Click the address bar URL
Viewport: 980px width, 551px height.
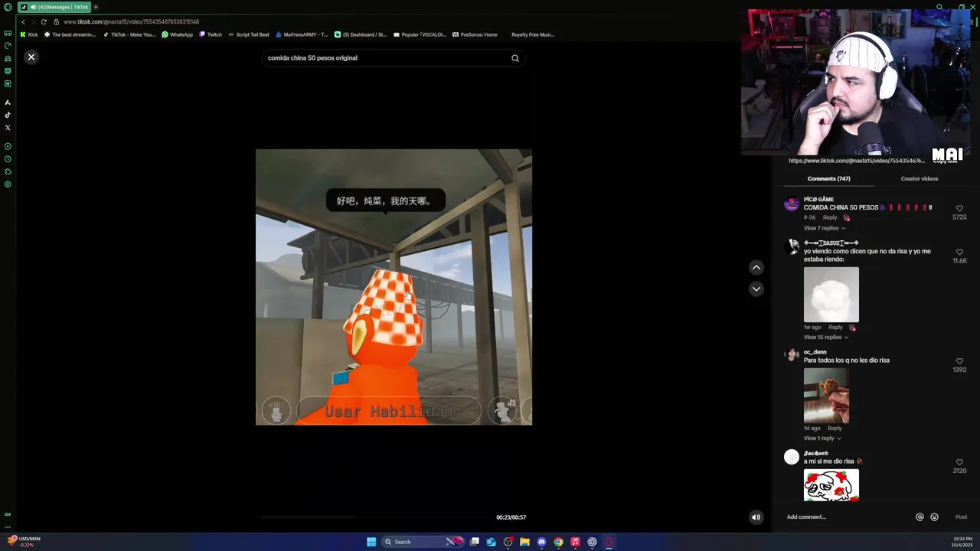pyautogui.click(x=132, y=22)
